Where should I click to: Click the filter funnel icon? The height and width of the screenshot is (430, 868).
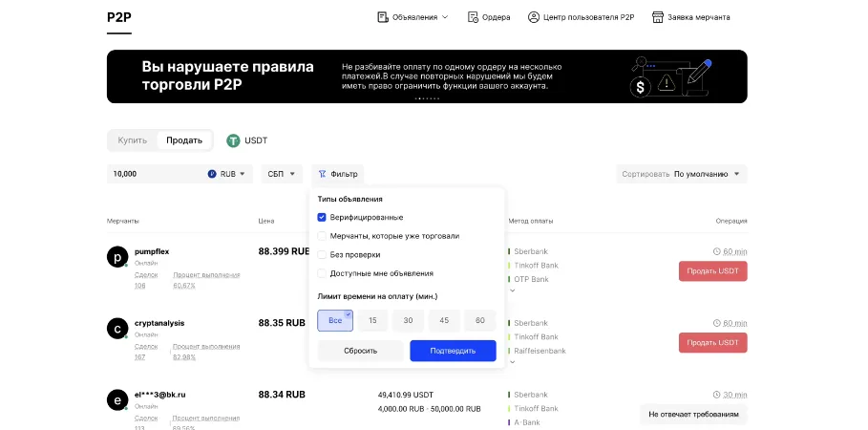(322, 174)
